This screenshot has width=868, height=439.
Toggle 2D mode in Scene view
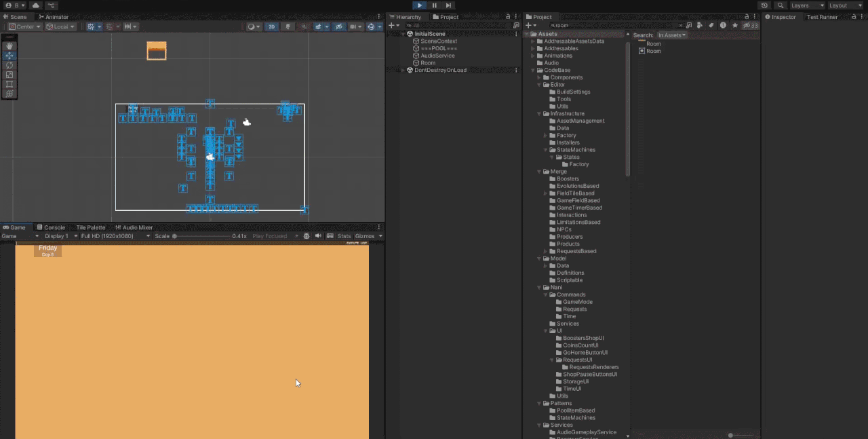point(271,26)
